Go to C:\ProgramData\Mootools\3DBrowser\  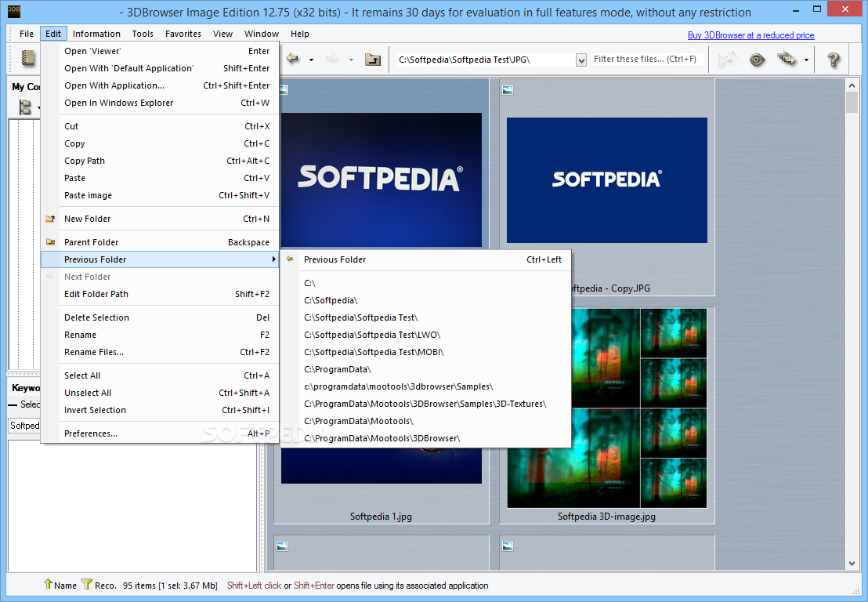[425, 438]
